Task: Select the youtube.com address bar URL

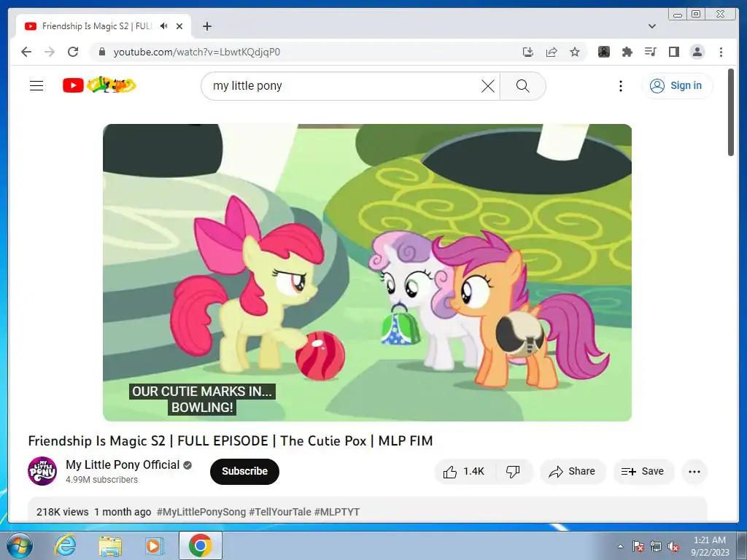Action: click(197, 52)
